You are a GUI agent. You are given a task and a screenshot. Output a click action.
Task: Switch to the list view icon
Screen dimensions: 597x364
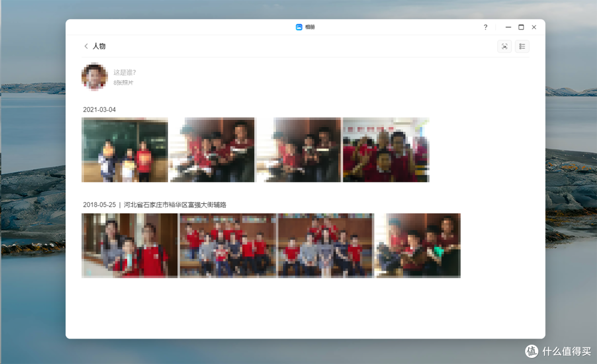click(522, 46)
